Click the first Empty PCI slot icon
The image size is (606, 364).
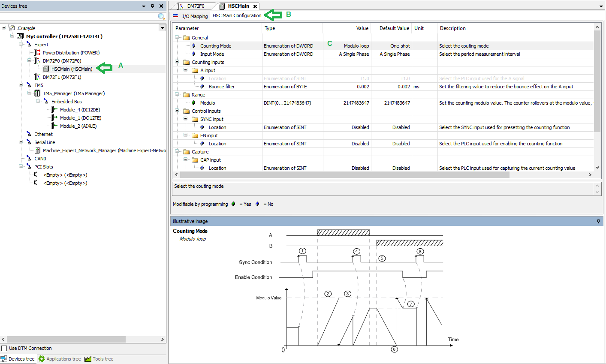(x=36, y=175)
